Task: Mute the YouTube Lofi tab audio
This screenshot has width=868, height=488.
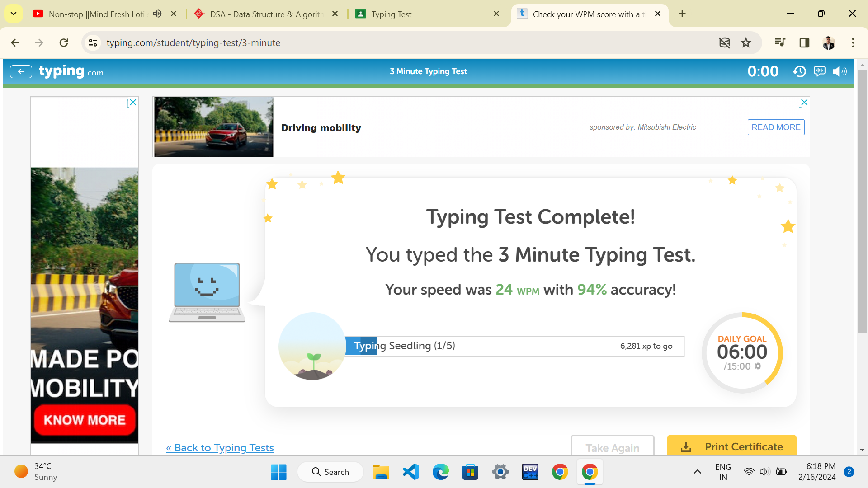Action: (x=157, y=14)
